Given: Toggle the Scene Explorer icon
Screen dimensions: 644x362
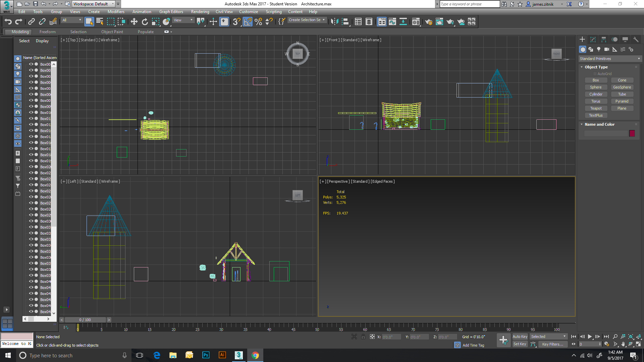Looking at the screenshot, I should point(358,22).
